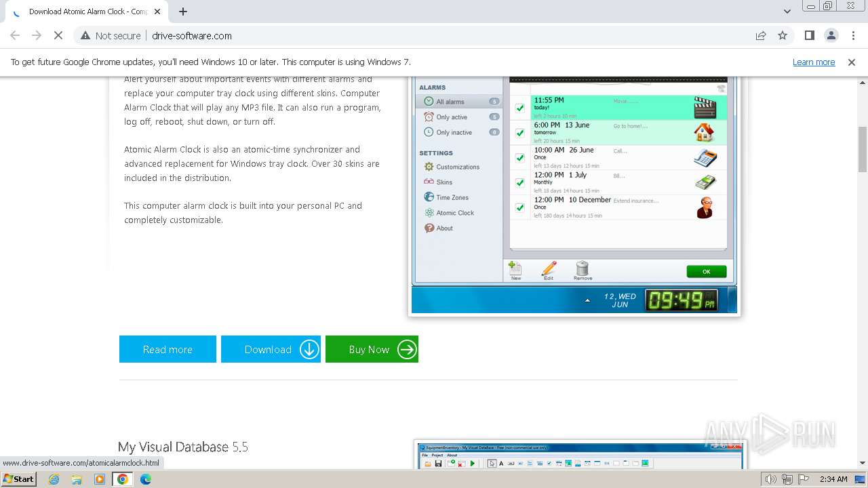
Task: Click Chrome icon in taskbar
Action: pos(123,479)
